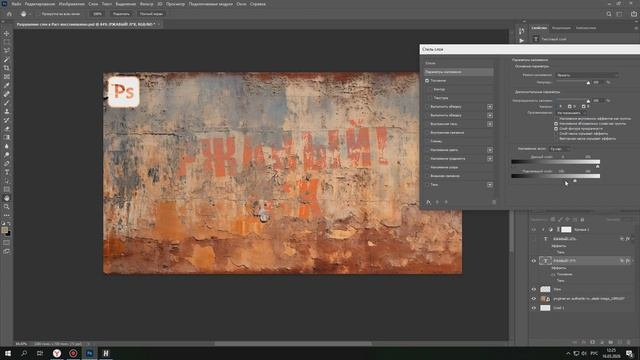Open the Изображение menu
Image resolution: width=640 pixels, height=360 pixels.
coord(71,4)
